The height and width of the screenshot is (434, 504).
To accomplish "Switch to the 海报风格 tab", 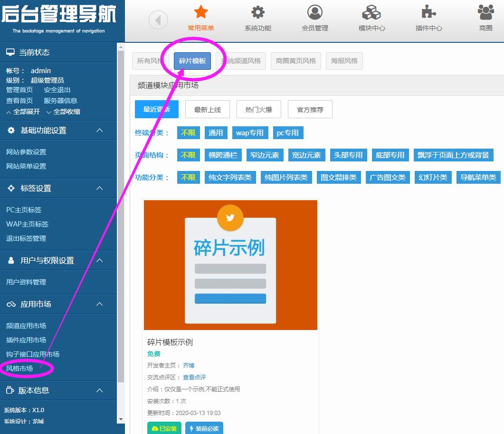I will (344, 61).
